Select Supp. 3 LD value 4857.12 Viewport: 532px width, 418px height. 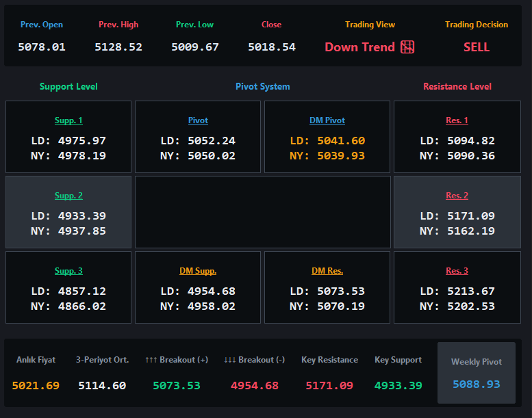click(82, 291)
